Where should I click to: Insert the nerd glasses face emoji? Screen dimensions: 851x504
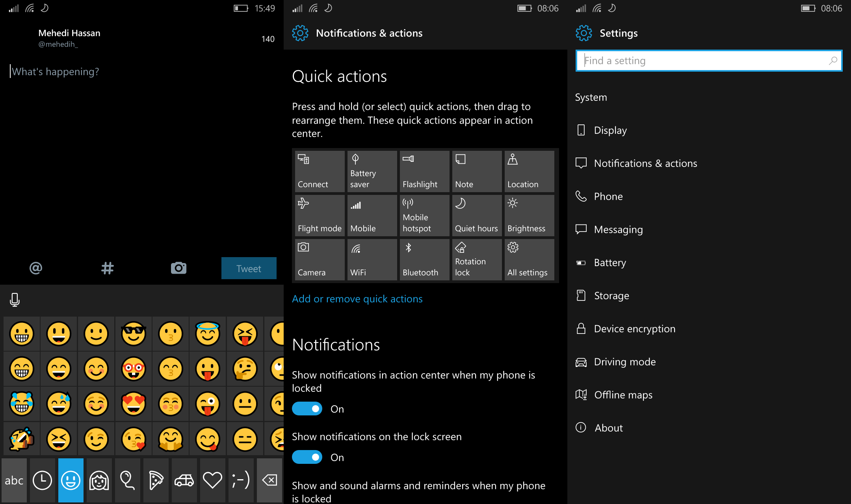tap(134, 369)
